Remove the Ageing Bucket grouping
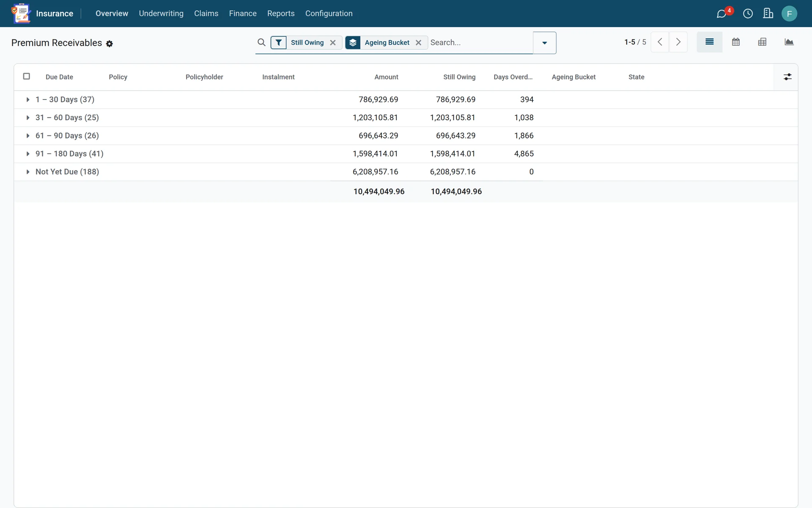Viewport: 812px width, 508px height. coord(418,42)
